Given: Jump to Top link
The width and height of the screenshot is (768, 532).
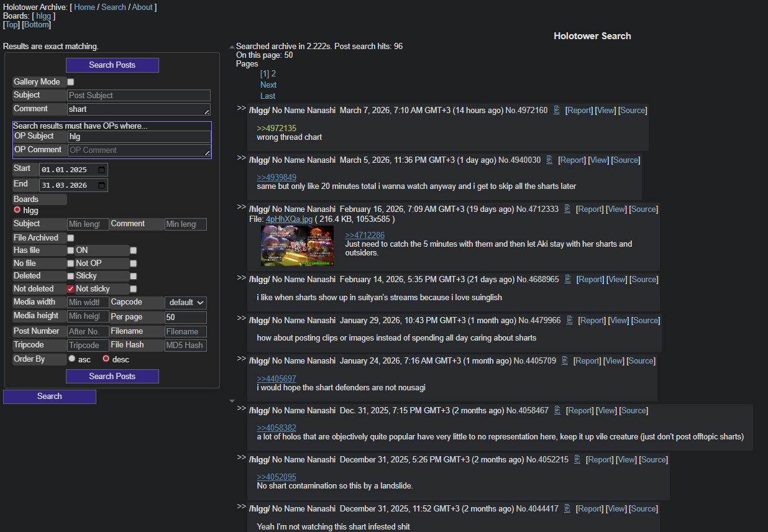Looking at the screenshot, I should (x=12, y=25).
